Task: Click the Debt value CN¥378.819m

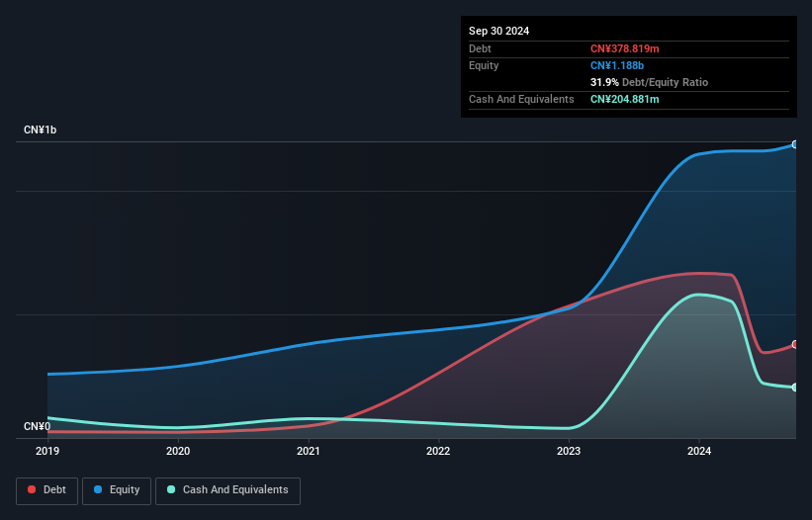Action: click(x=624, y=48)
